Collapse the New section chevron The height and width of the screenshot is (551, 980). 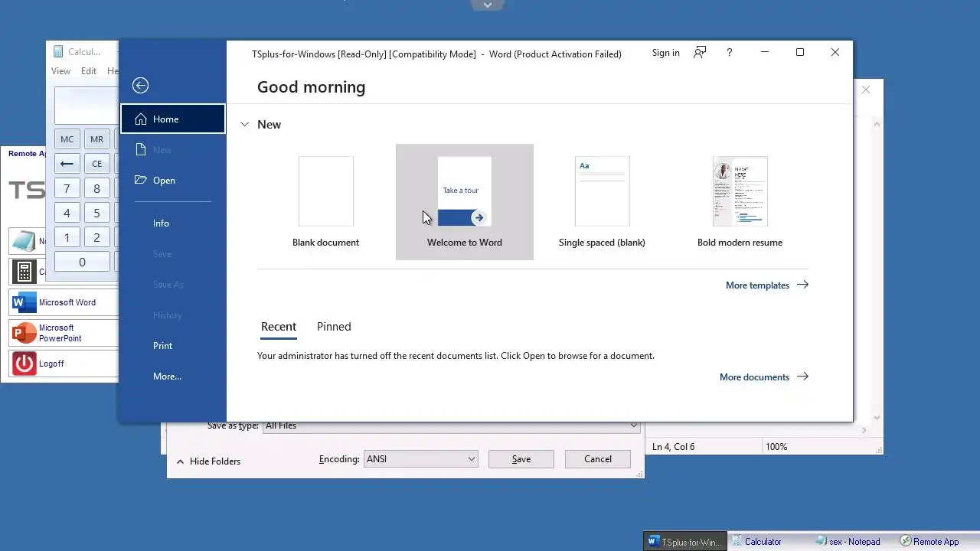click(x=245, y=124)
